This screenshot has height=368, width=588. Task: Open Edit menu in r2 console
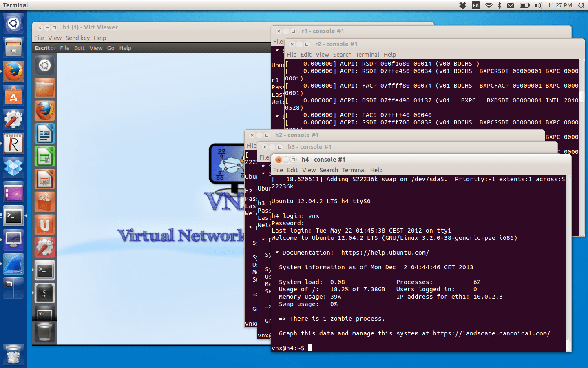click(x=306, y=55)
